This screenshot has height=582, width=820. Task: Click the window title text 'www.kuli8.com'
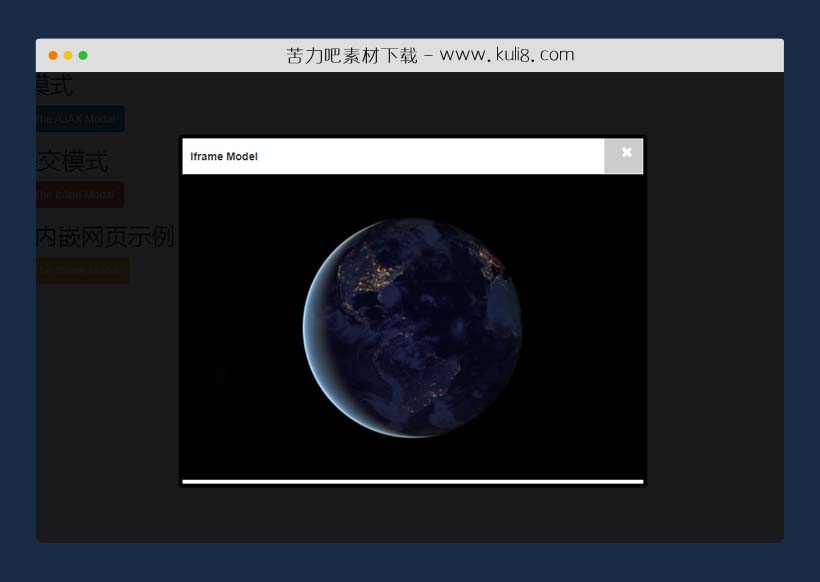click(x=506, y=55)
